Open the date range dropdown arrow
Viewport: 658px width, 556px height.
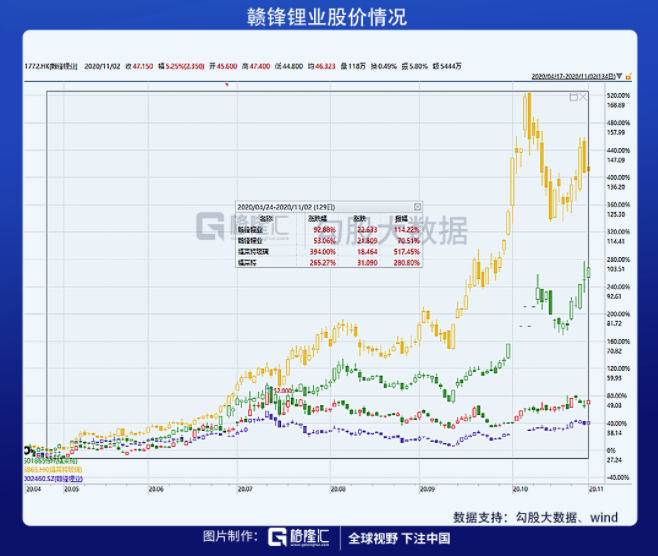[619, 76]
